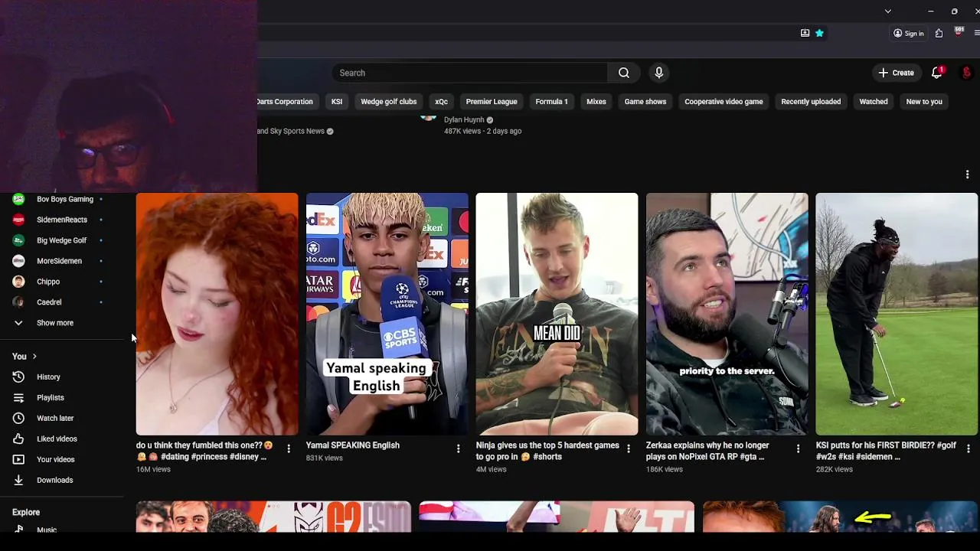This screenshot has width=980, height=551.
Task: Play the KSI putting golf Short
Action: pyautogui.click(x=897, y=314)
